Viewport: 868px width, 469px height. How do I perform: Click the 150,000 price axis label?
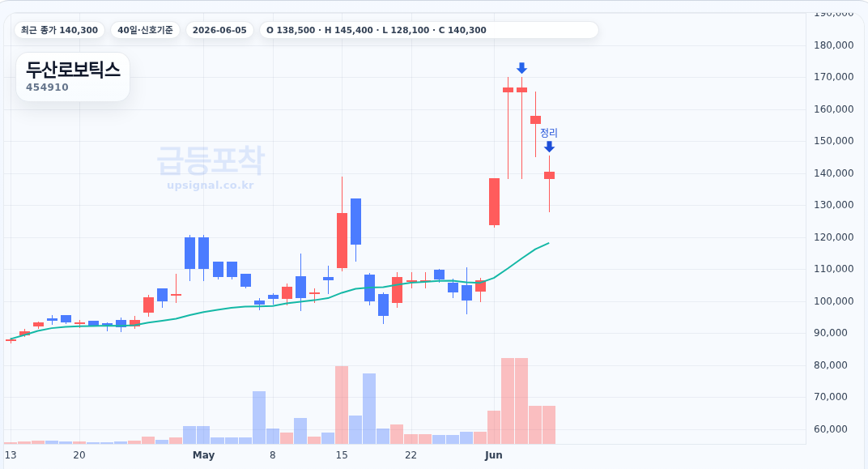834,141
